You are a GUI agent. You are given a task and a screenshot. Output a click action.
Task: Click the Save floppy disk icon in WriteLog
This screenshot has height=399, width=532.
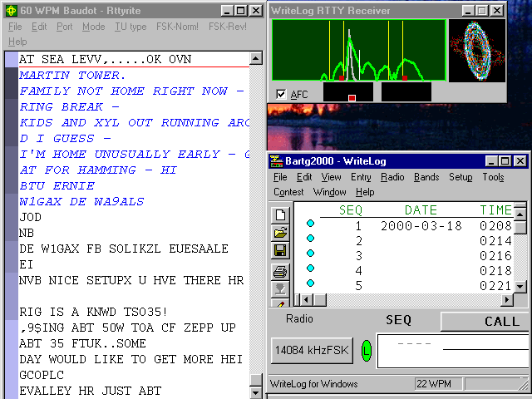(281, 250)
